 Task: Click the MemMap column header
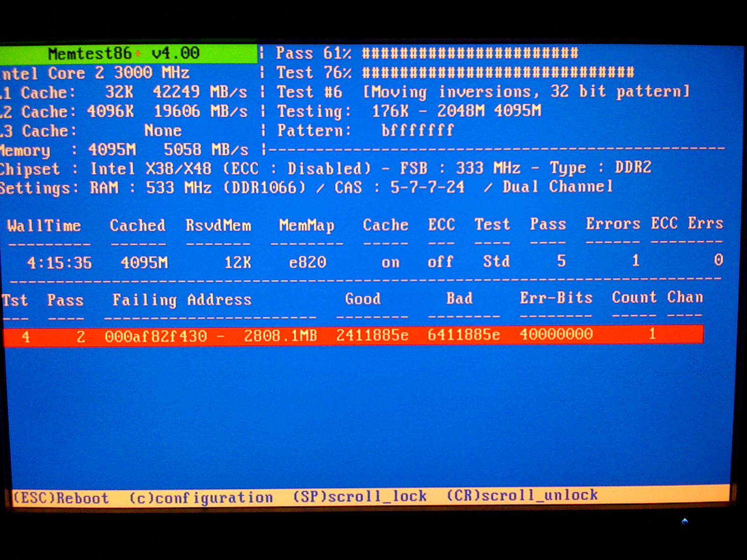(x=306, y=226)
